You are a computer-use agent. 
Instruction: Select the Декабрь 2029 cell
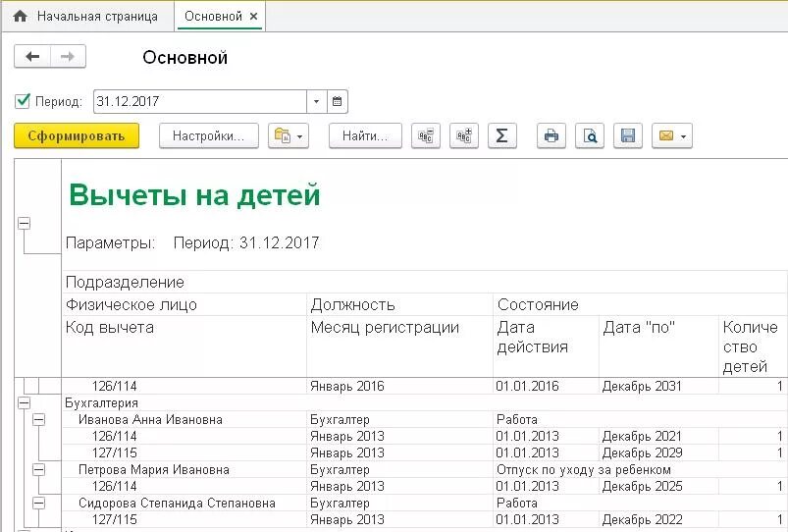(658, 452)
